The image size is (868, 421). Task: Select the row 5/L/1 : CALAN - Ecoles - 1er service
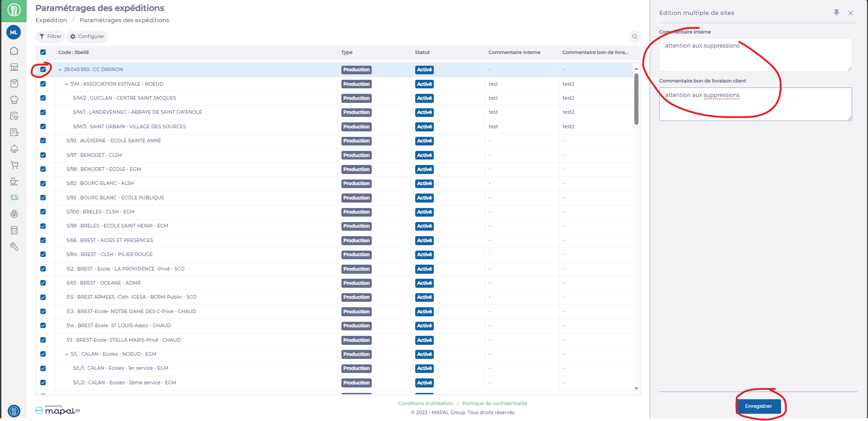coord(334,368)
